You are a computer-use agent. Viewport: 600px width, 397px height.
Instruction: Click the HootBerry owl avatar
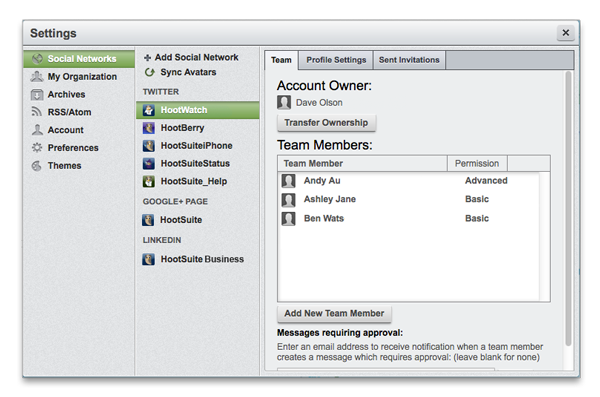148,128
